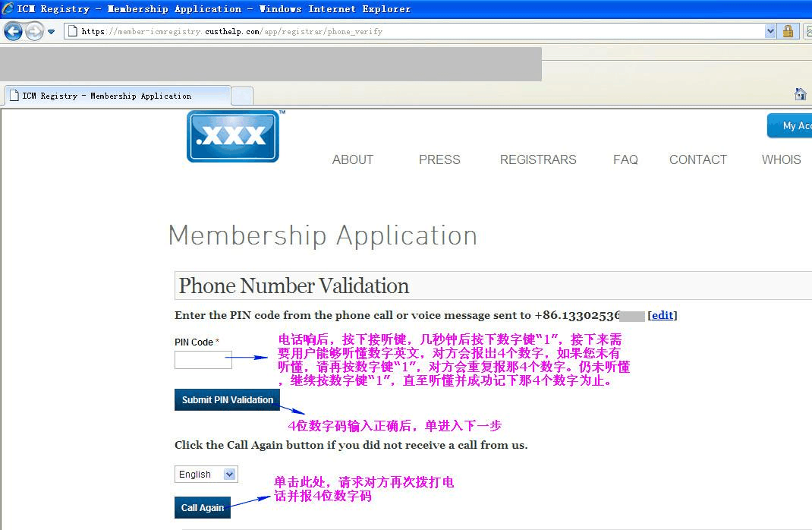Click the .XXX logo image
The image size is (812, 530).
point(233,136)
